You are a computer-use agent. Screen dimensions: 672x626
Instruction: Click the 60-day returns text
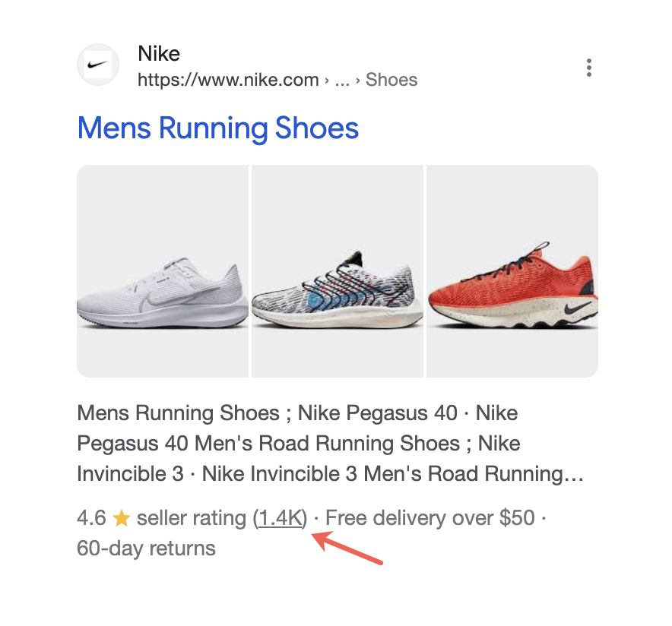pyautogui.click(x=146, y=548)
